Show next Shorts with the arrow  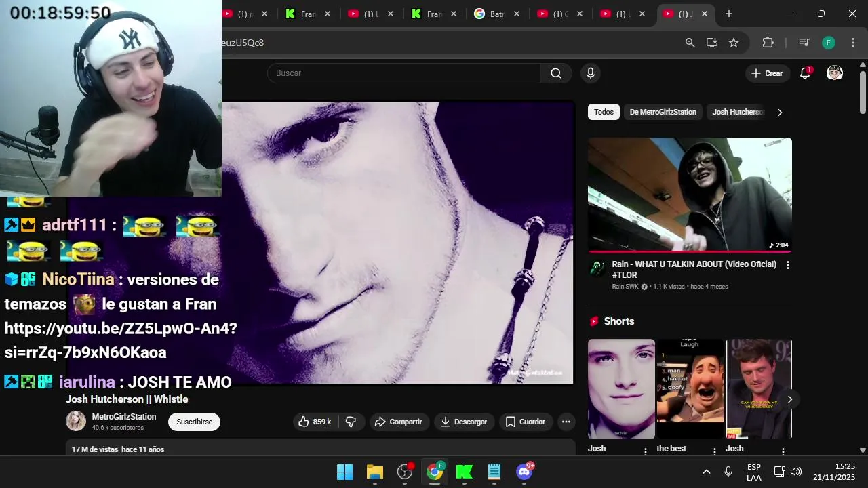click(789, 399)
